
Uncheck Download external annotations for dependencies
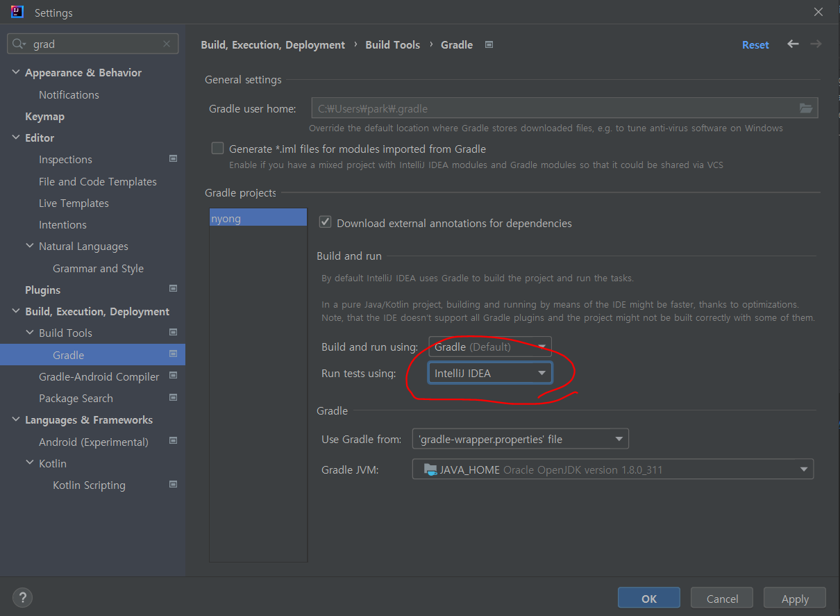(325, 222)
